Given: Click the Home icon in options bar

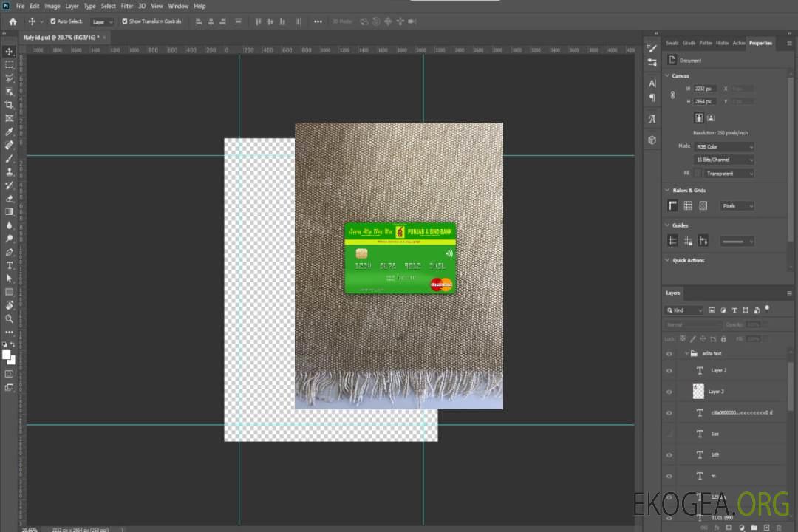Looking at the screenshot, I should pyautogui.click(x=13, y=21).
